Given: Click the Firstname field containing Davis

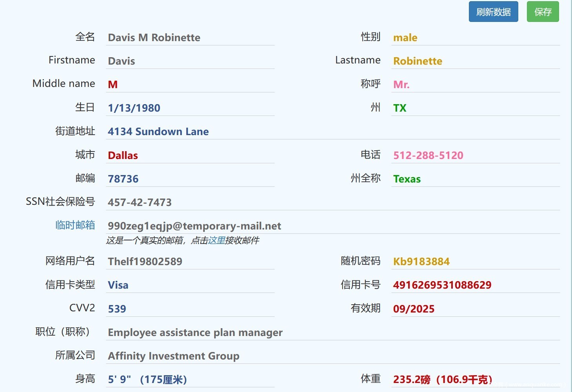Looking at the screenshot, I should 190,61.
